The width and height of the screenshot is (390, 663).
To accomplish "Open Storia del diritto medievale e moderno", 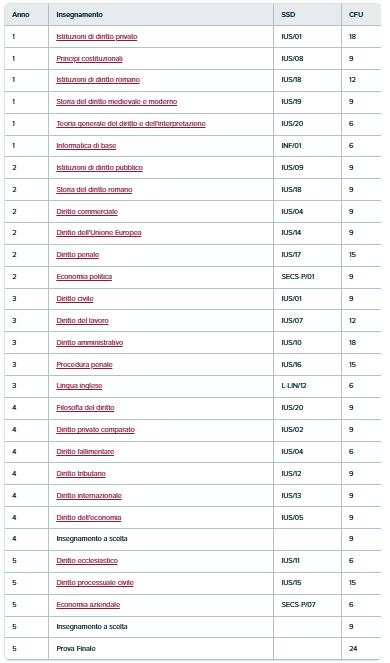I will tap(117, 102).
